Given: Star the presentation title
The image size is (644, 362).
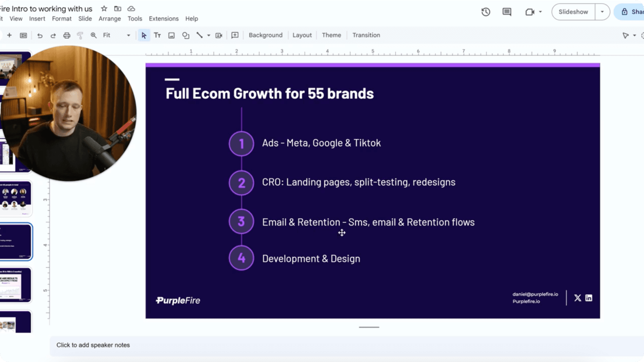Looking at the screenshot, I should point(104,9).
